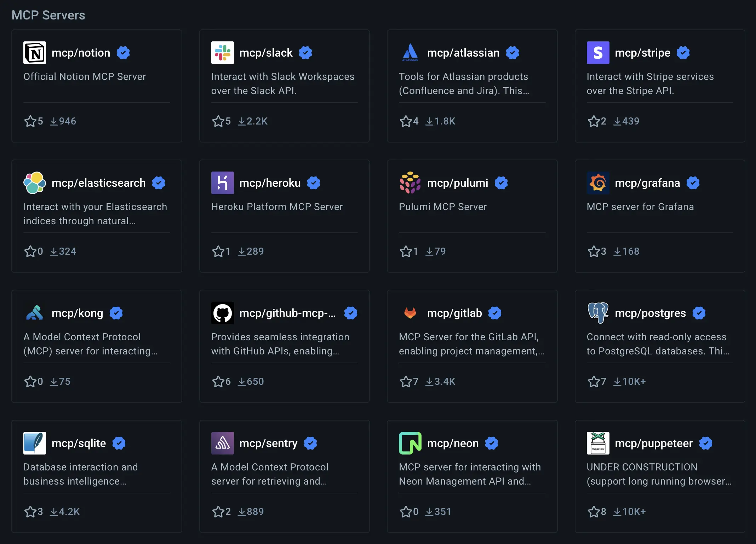Open the mcp/kong server title
756x544 pixels.
tap(78, 313)
